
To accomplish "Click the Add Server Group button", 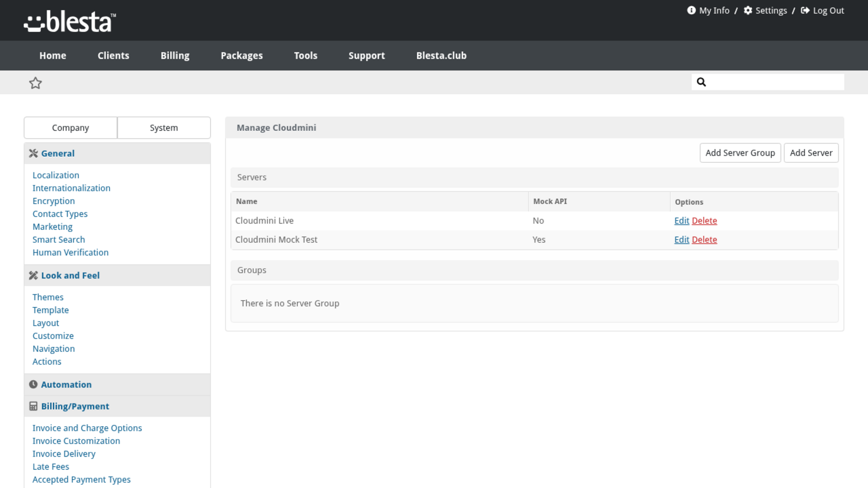I will click(x=740, y=153).
